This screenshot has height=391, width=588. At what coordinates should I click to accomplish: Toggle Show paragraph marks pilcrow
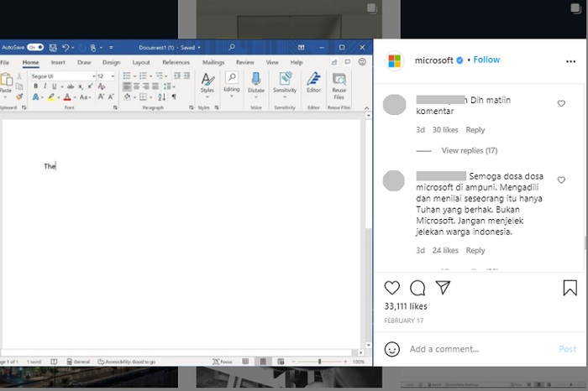click(x=174, y=97)
